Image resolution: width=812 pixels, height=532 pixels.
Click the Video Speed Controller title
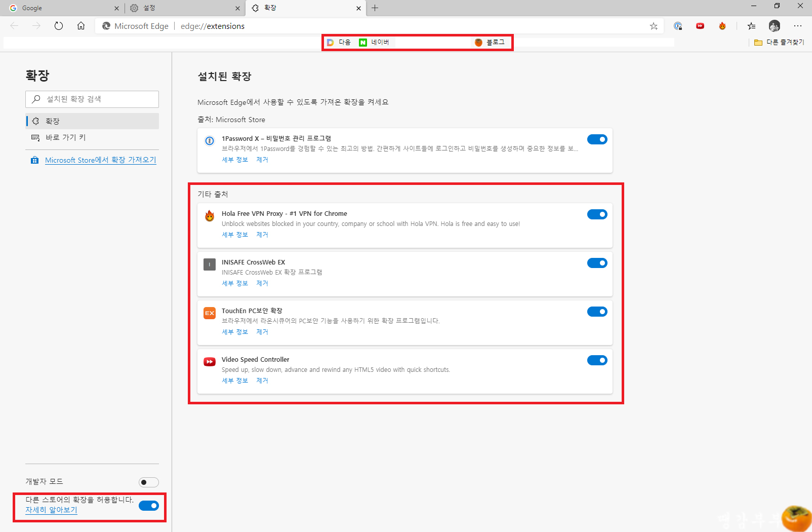pos(256,359)
